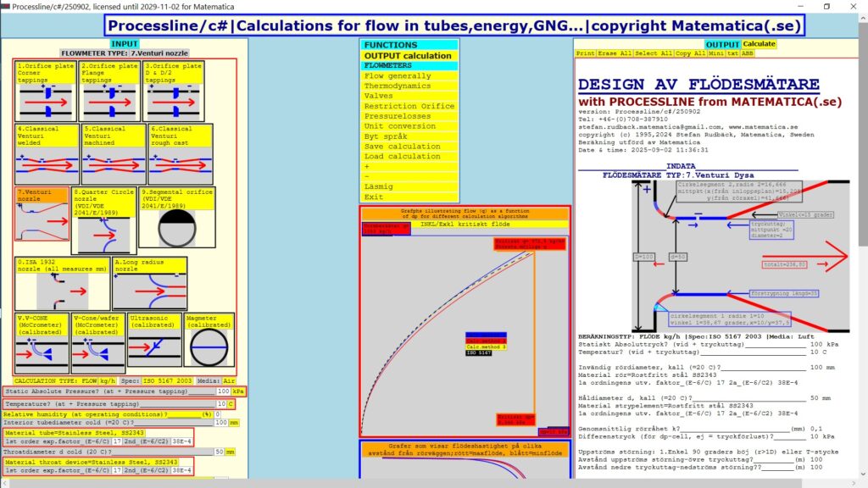Pick the Classical Venturi welded flowmeter

coord(47,153)
